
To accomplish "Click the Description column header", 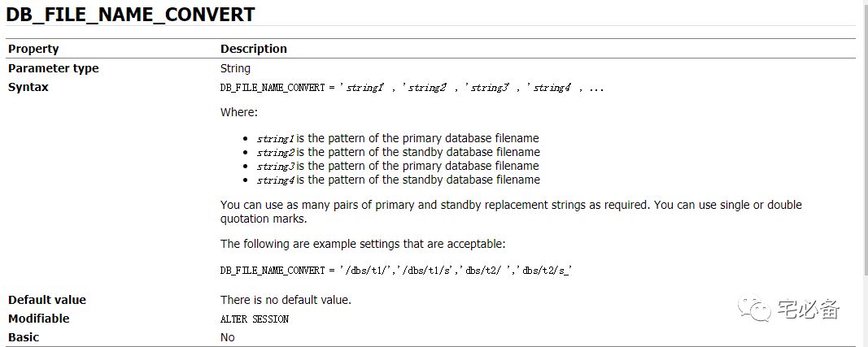I will pos(254,49).
